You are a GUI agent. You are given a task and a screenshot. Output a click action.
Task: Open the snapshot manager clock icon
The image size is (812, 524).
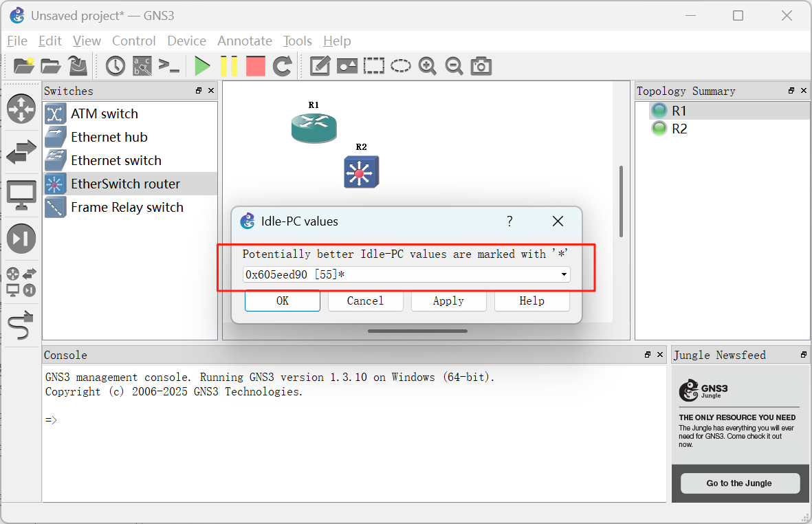click(115, 66)
